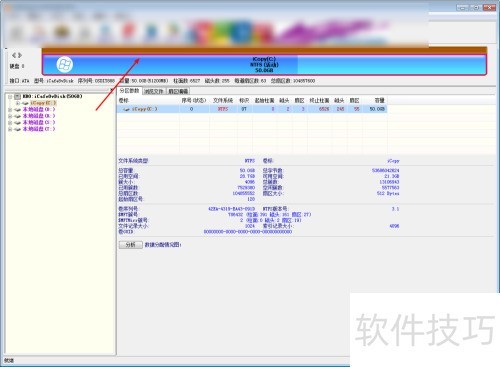Go to next disk with right arrow
The width and height of the screenshot is (500, 367).
click(x=20, y=55)
